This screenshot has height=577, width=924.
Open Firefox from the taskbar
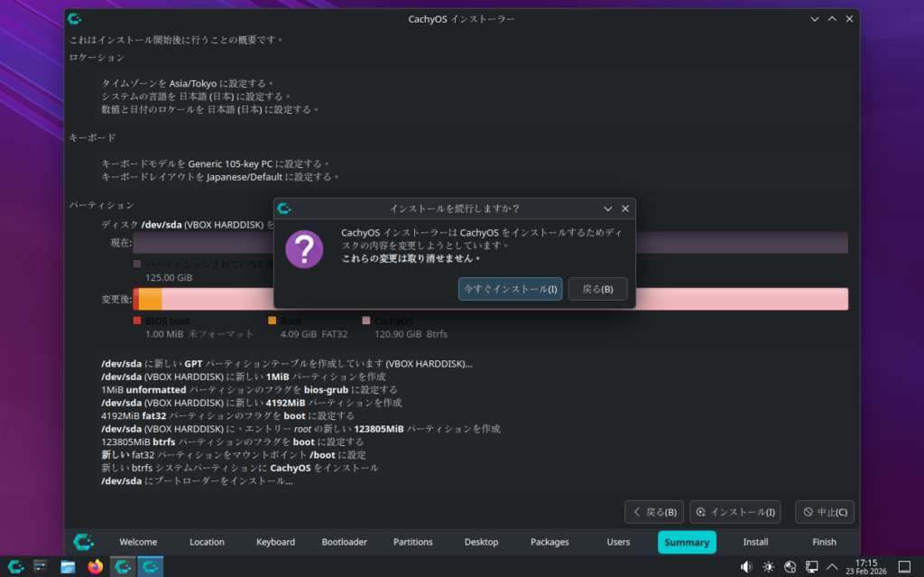click(95, 566)
